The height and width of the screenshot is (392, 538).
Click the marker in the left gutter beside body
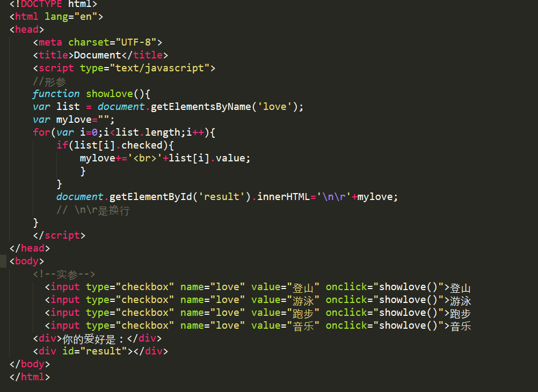3,261
